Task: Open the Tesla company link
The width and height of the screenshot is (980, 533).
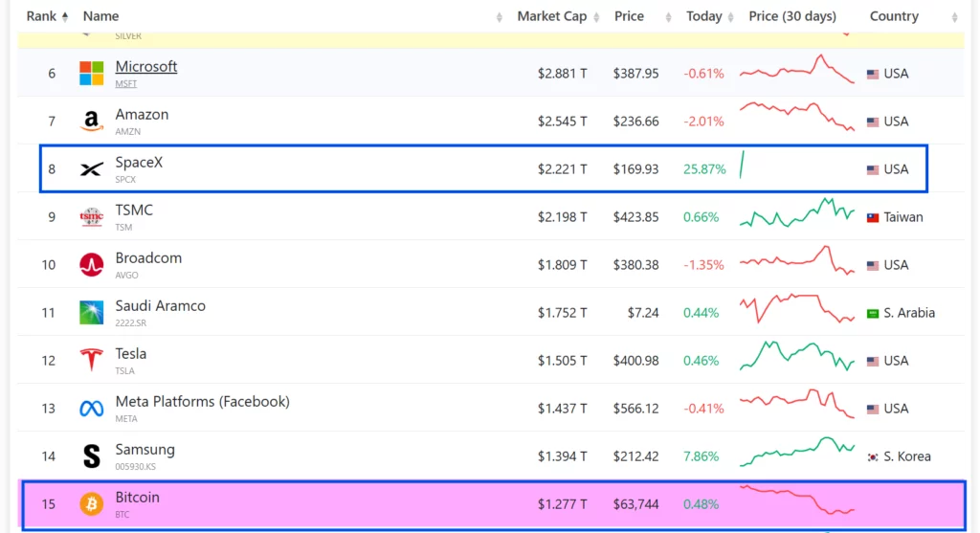Action: pyautogui.click(x=130, y=354)
